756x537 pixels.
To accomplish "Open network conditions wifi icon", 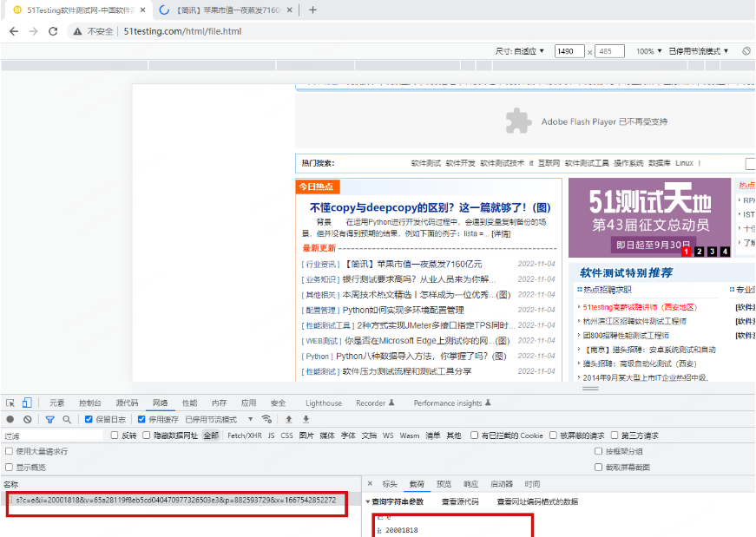I will [x=266, y=419].
